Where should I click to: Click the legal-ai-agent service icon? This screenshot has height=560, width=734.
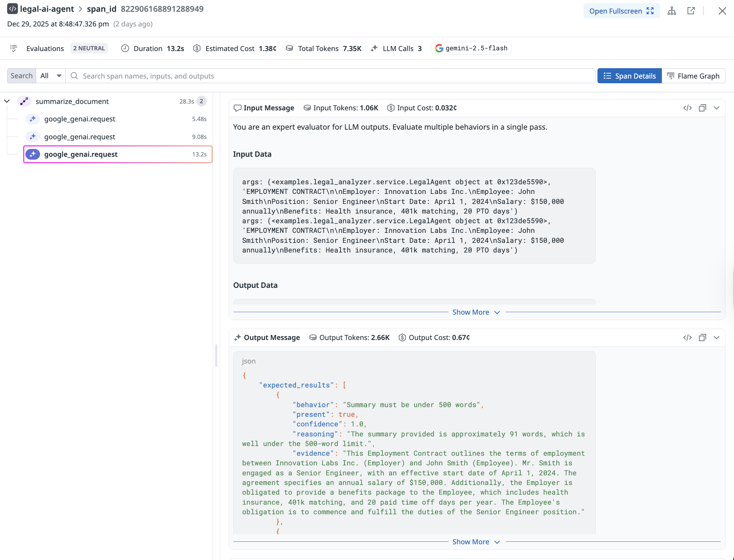tap(13, 9)
